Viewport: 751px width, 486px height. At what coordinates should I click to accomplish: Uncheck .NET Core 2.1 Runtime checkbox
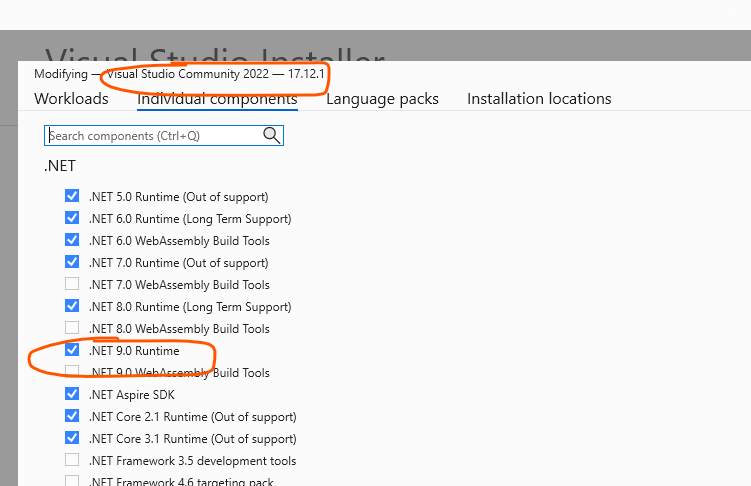pos(72,416)
